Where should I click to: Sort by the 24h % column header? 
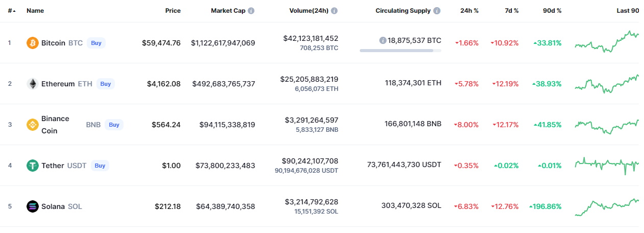(x=469, y=11)
